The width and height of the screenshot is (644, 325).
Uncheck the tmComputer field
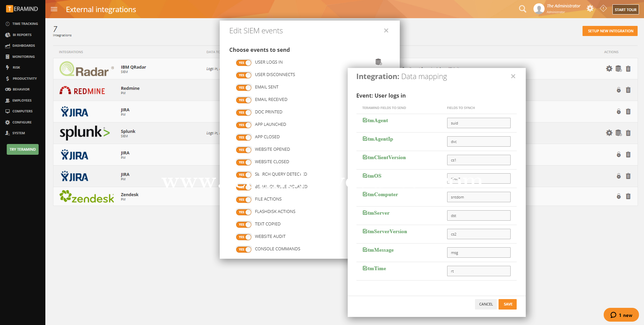(365, 194)
